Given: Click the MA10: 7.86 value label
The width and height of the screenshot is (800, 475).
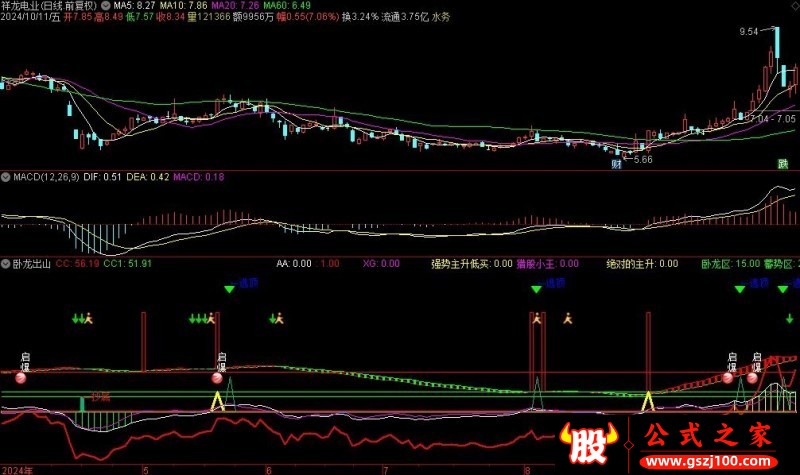Looking at the screenshot, I should click(x=184, y=6).
